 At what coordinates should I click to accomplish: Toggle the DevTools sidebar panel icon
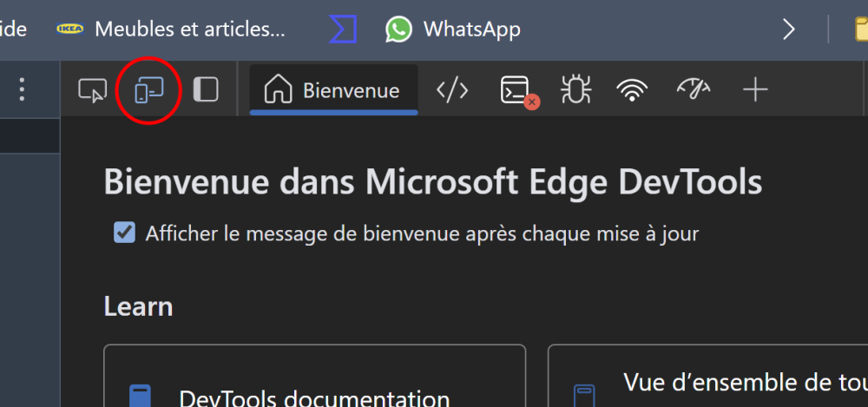(206, 89)
